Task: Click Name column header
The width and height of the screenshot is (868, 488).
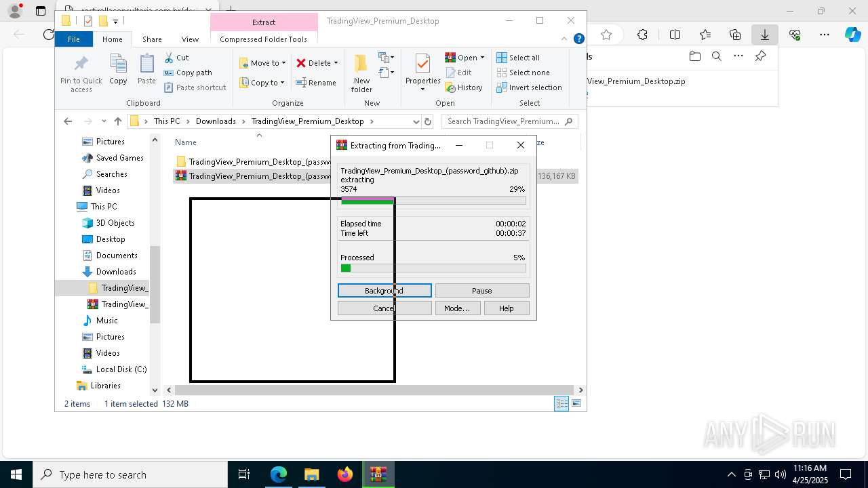Action: pyautogui.click(x=186, y=142)
